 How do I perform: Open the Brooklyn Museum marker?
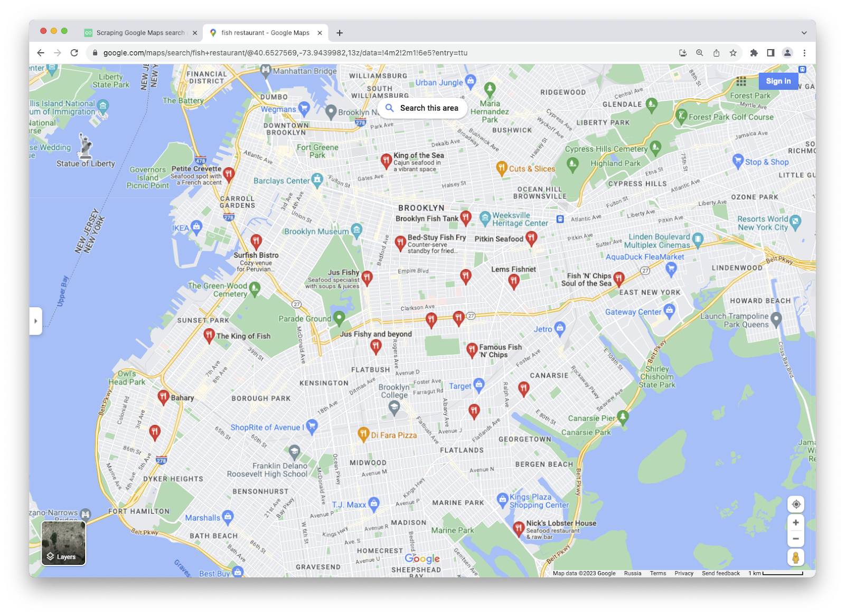[357, 230]
